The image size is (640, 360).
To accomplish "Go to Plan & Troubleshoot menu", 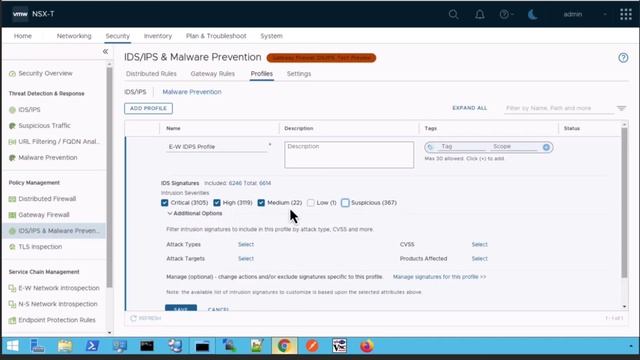I will [216, 36].
